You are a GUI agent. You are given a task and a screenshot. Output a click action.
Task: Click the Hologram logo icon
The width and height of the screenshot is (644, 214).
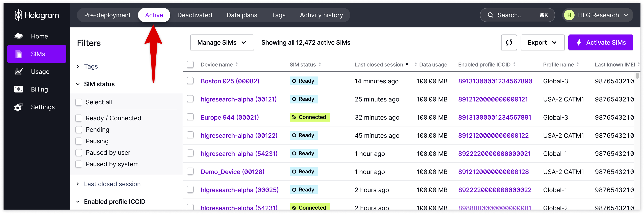18,15
